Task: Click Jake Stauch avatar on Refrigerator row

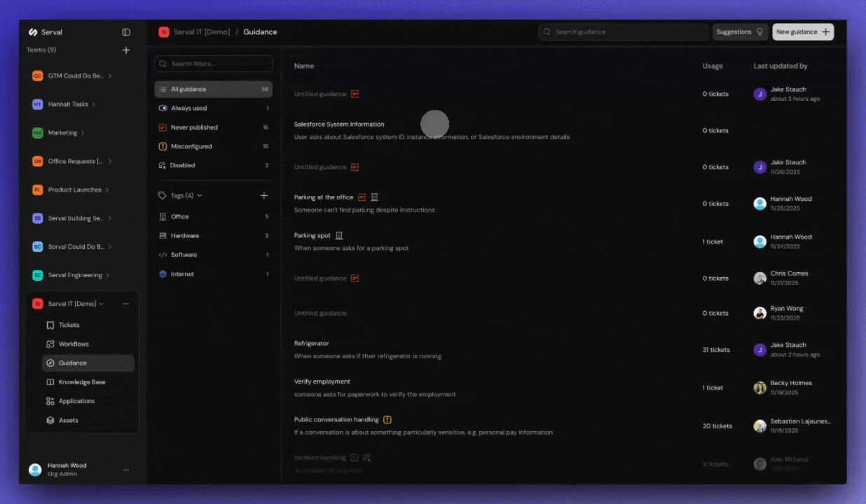Action: (760, 349)
